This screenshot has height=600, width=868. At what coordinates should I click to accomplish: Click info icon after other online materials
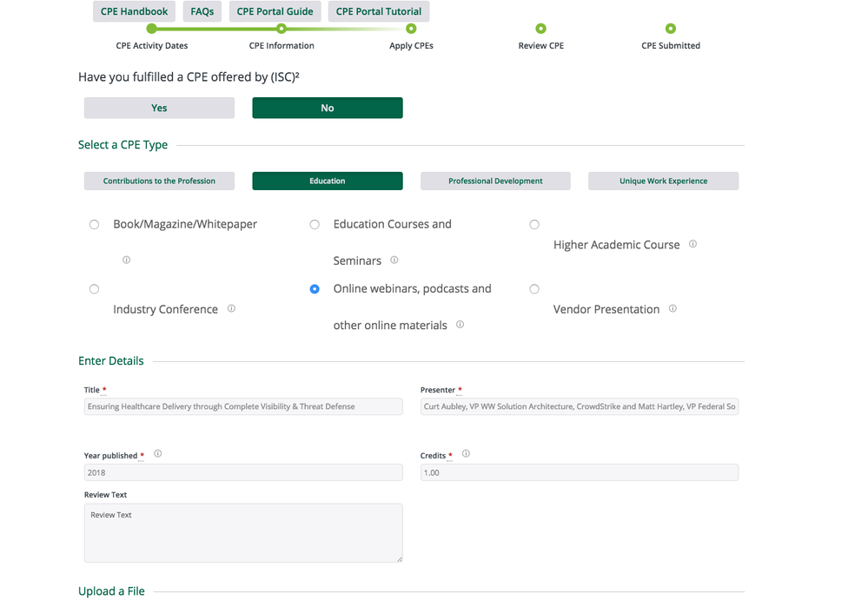pos(460,325)
